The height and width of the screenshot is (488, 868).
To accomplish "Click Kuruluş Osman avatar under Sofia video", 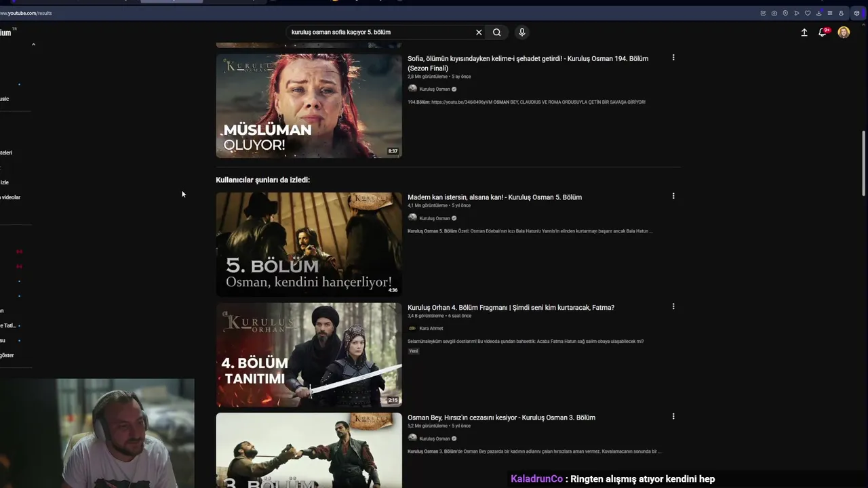I will (412, 89).
